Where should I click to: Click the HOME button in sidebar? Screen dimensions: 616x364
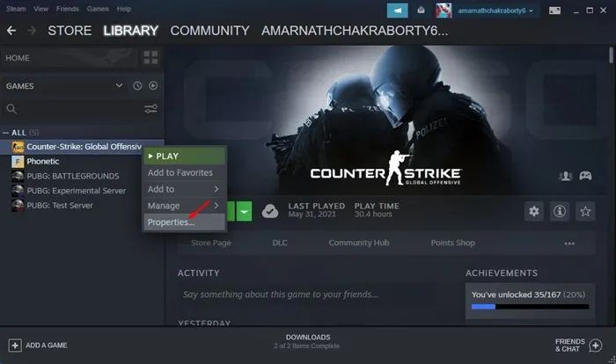(70, 58)
